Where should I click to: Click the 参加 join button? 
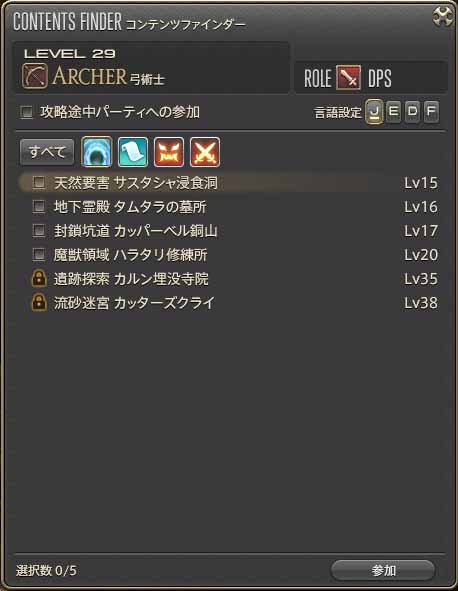tap(383, 570)
